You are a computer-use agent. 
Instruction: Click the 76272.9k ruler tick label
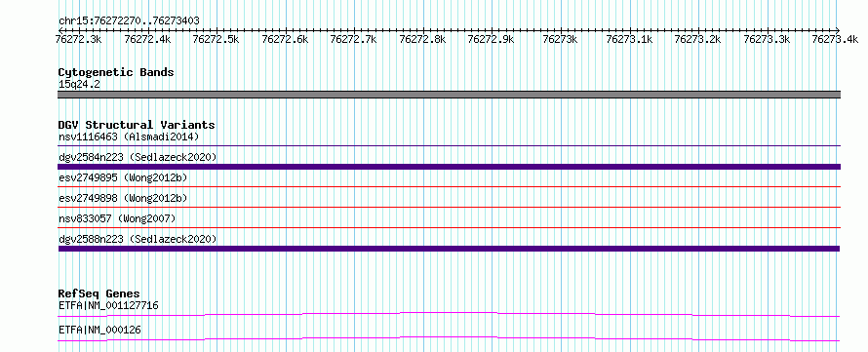491,39
